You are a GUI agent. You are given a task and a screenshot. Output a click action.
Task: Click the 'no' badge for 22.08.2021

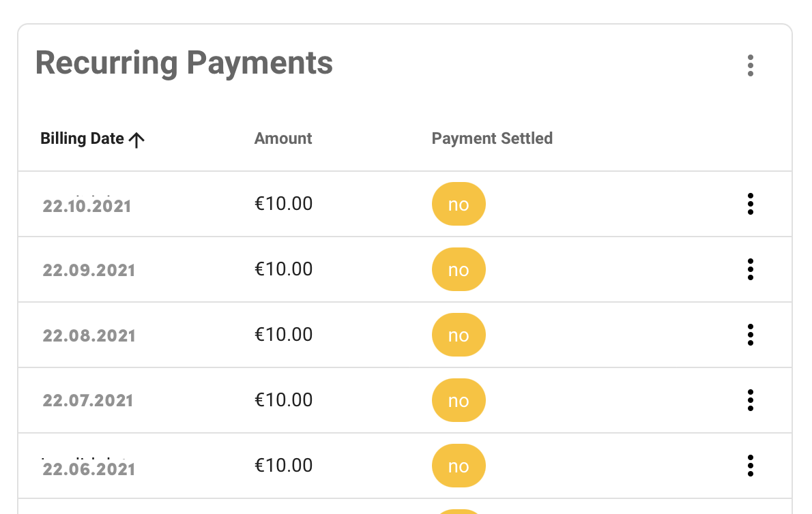point(459,335)
